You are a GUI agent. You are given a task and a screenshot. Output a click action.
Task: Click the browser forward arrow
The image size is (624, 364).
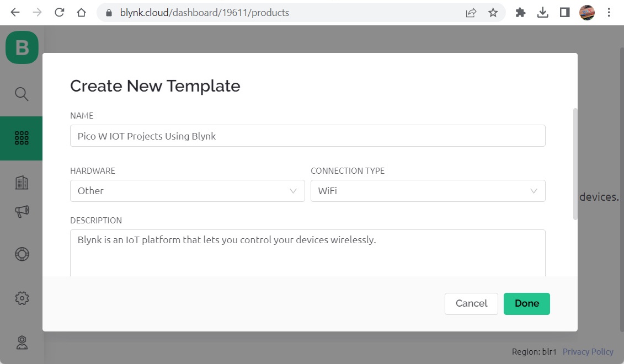click(x=37, y=12)
